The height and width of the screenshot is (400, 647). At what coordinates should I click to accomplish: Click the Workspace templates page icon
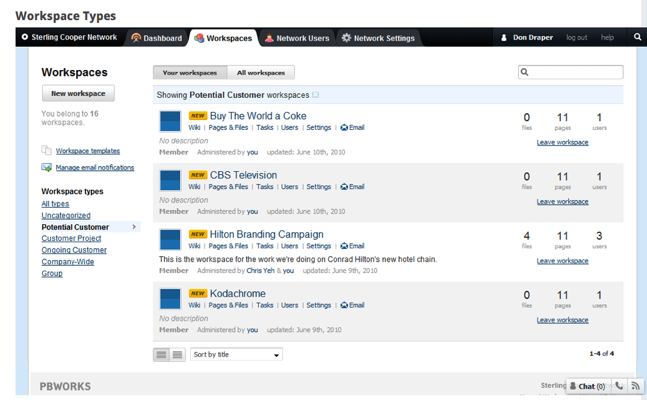(x=46, y=150)
